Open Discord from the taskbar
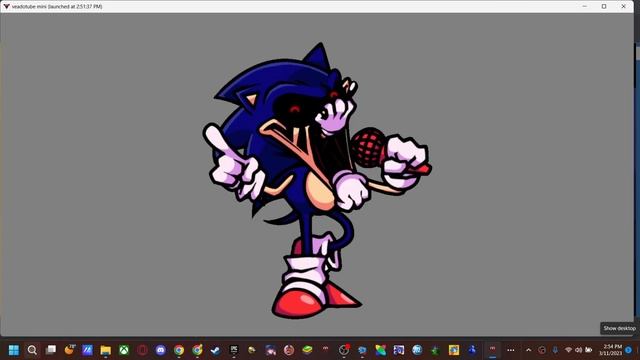 coord(161,350)
